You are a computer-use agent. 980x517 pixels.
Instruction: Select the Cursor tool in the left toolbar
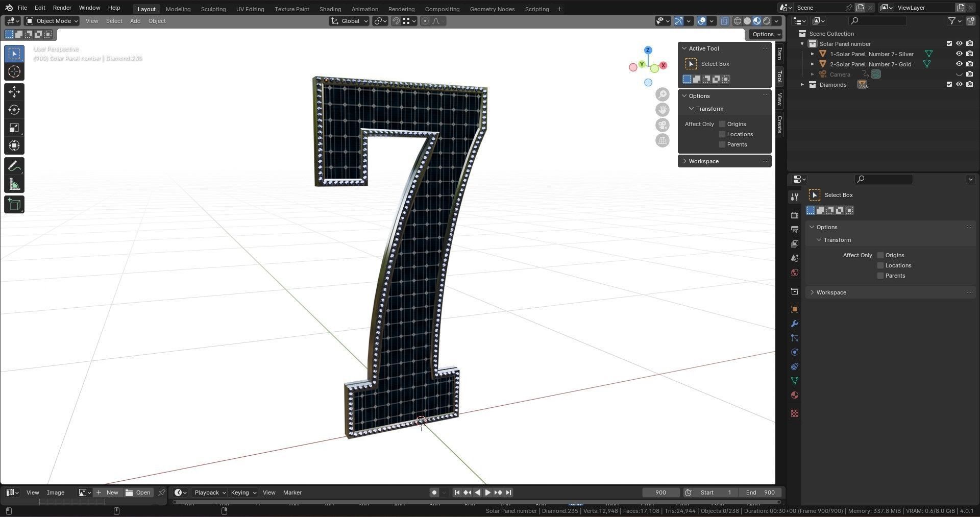coord(14,71)
